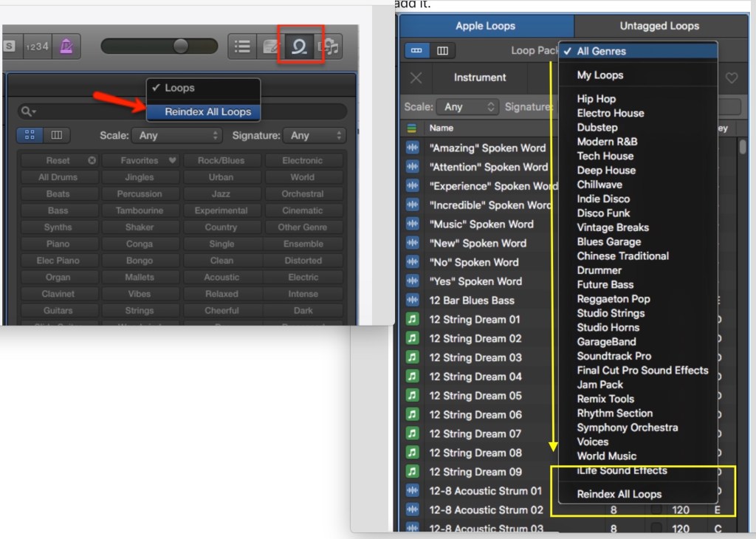The height and width of the screenshot is (539, 756).
Task: Click the search magnifier icon
Action: tap(27, 111)
